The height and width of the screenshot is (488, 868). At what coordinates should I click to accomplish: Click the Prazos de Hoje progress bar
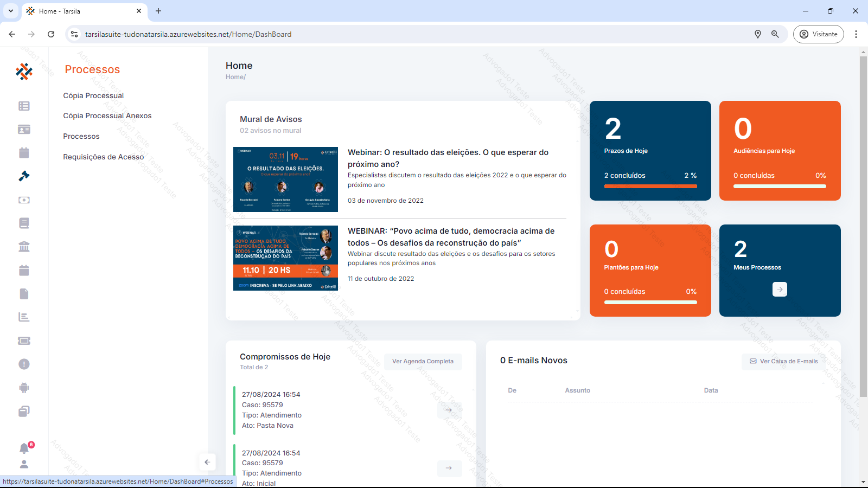(x=650, y=187)
